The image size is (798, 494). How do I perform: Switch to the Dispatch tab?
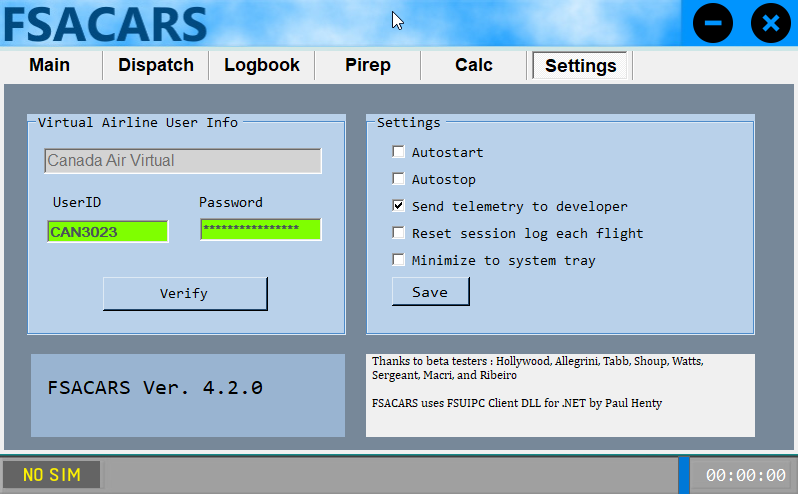[156, 65]
